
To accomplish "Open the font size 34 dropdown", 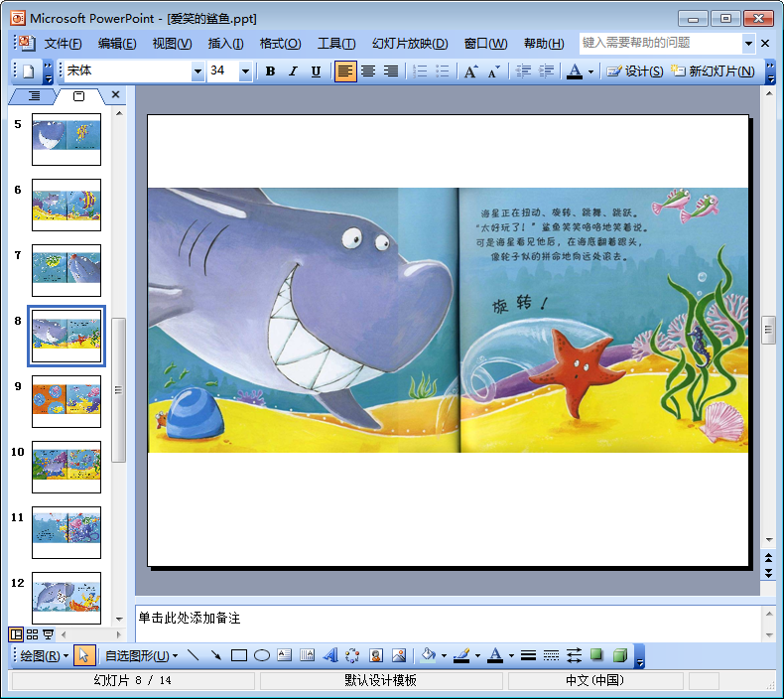I will tap(245, 71).
